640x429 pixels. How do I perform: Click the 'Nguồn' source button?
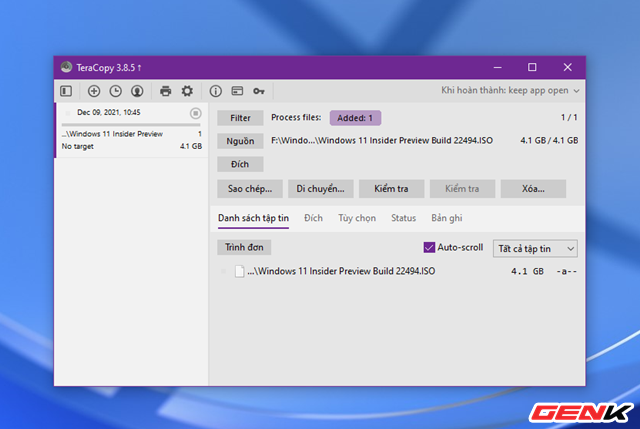pos(240,141)
